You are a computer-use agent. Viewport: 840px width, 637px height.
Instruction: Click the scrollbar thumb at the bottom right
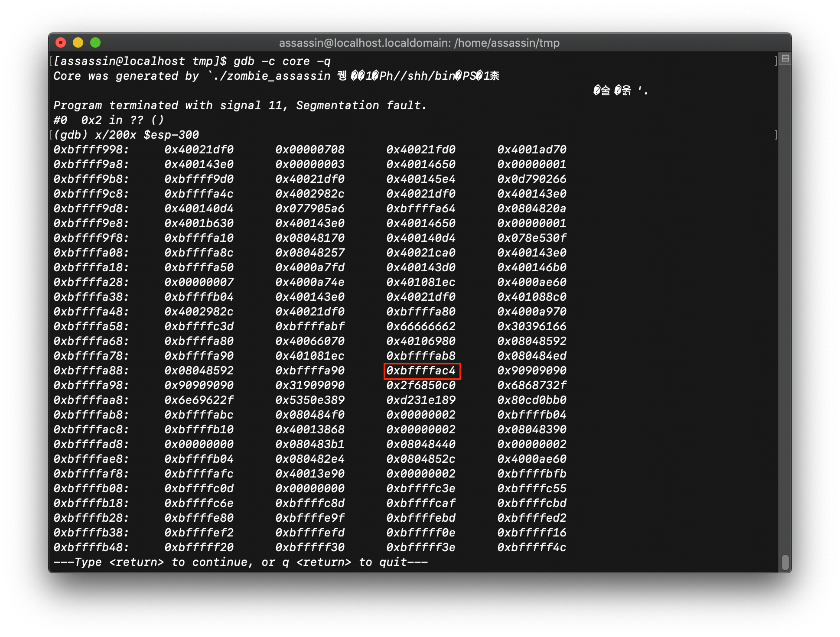pos(785,562)
